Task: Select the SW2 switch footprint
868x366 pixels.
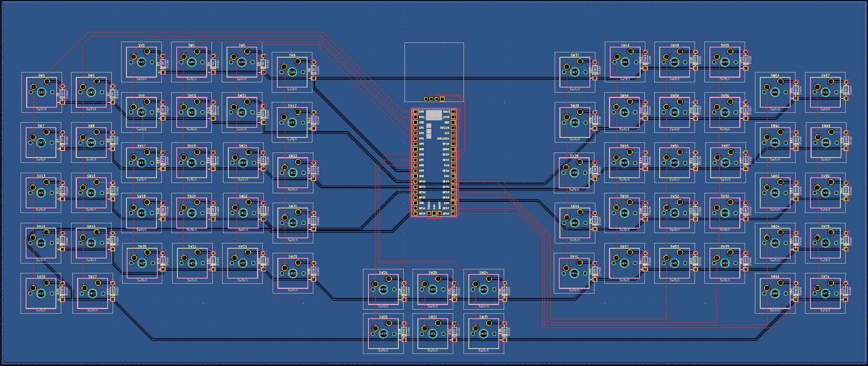Action: coord(91,92)
